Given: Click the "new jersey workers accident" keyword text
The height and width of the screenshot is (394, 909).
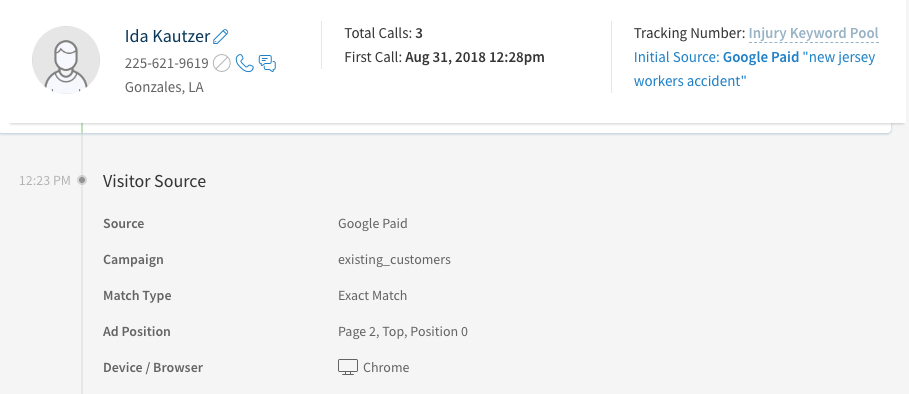Looking at the screenshot, I should tap(754, 70).
